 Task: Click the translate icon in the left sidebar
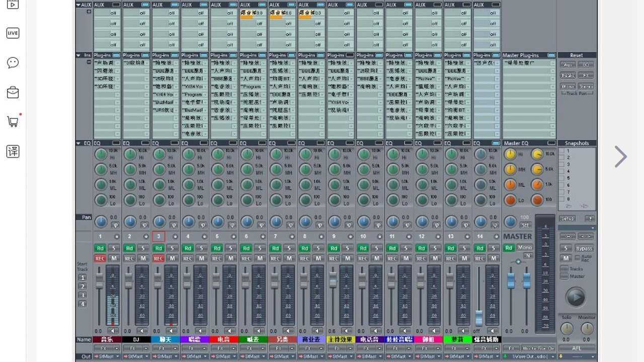pos(13,151)
